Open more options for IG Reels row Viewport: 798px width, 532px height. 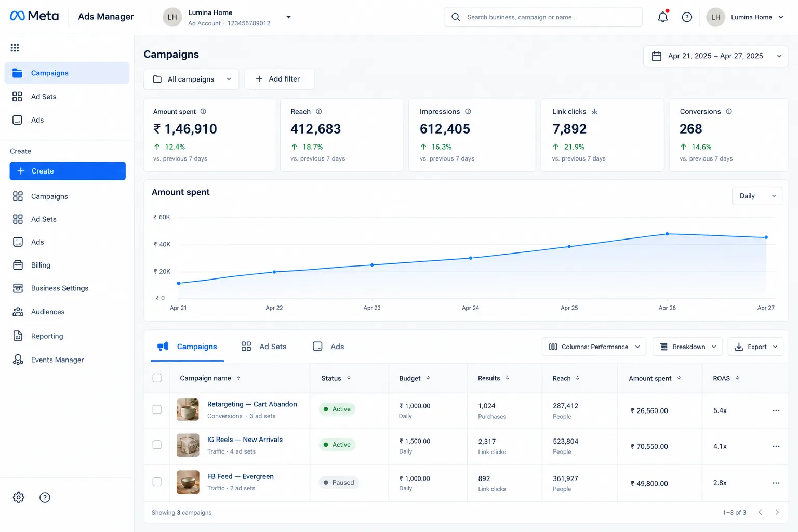coord(776,446)
